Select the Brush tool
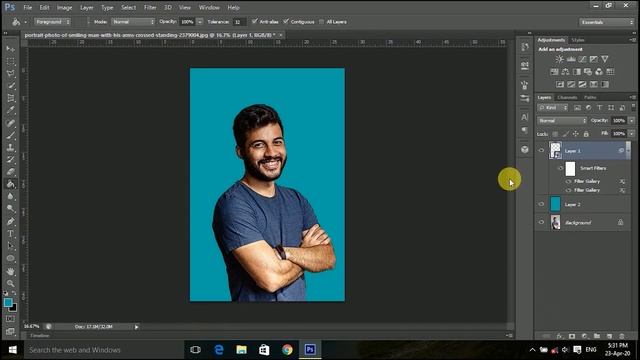This screenshot has width=640, height=360. coord(10,135)
